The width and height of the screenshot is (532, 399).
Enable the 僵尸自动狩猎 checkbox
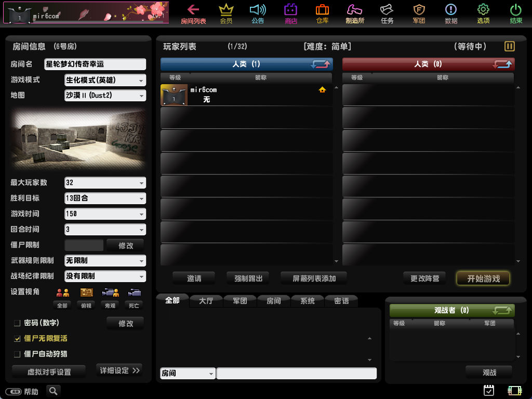click(17, 354)
